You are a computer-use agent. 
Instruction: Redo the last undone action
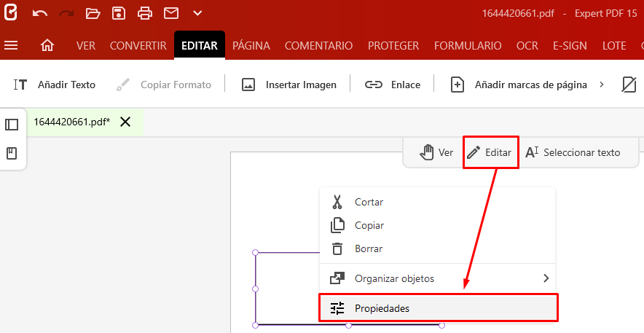[x=66, y=14]
